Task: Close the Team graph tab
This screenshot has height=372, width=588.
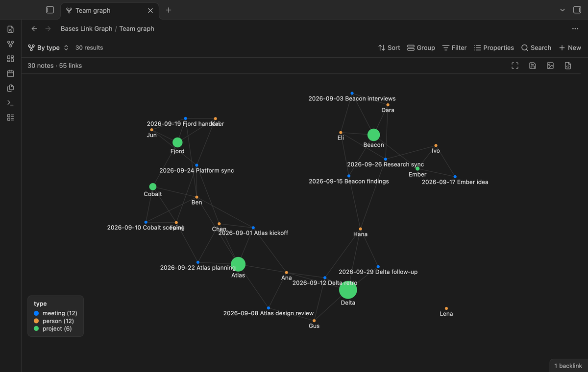Action: point(150,10)
